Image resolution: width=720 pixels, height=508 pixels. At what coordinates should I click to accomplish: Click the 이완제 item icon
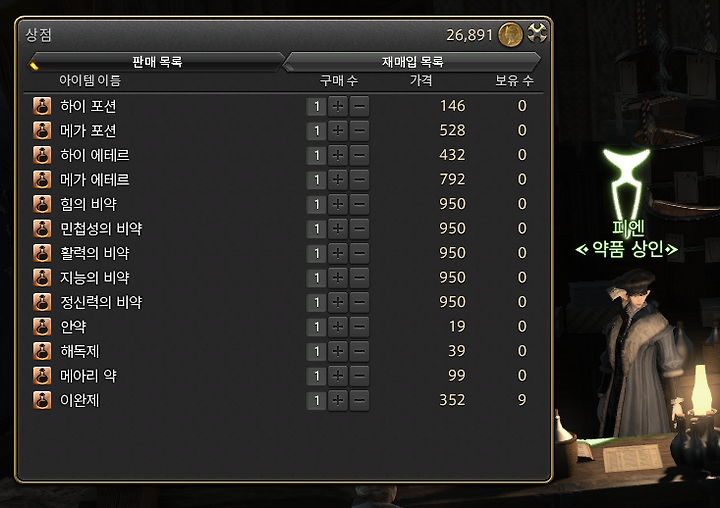tap(42, 400)
